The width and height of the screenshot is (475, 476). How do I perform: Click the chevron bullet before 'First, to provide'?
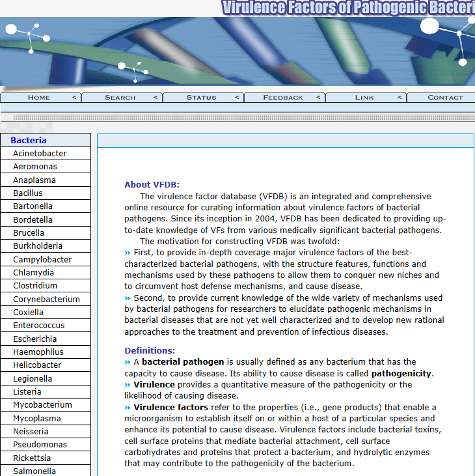(x=128, y=253)
